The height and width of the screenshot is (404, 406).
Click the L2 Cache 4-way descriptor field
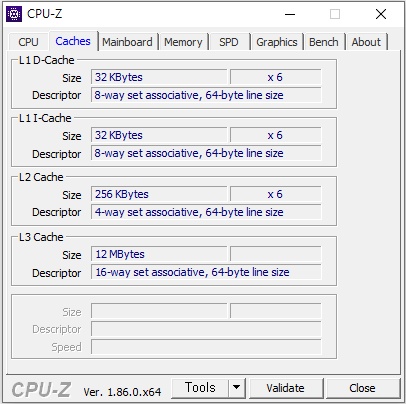pyautogui.click(x=206, y=212)
